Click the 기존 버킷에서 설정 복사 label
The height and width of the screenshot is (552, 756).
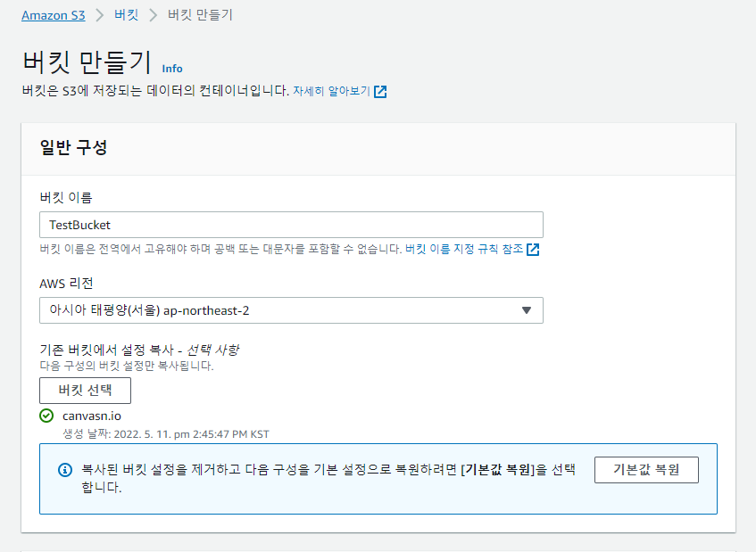(139, 350)
